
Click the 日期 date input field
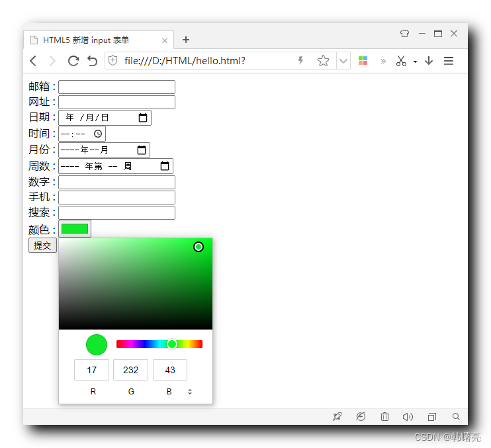[x=105, y=118]
